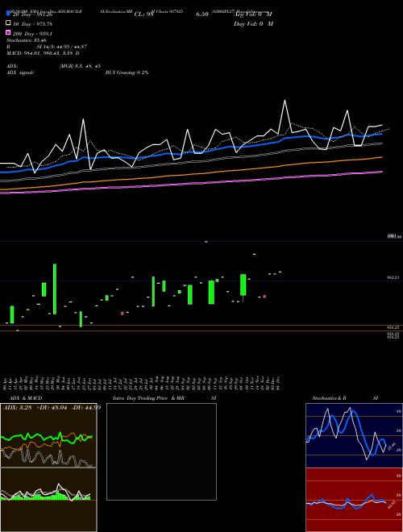Screen dimensions: 403x532
Task: Click the 'Intra Day Trading Price & MR' title
Action: 148,398
